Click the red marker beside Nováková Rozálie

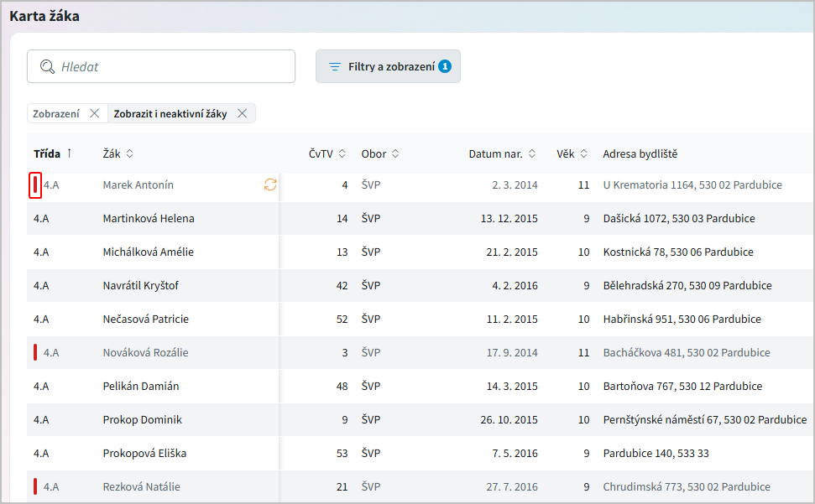pyautogui.click(x=34, y=352)
